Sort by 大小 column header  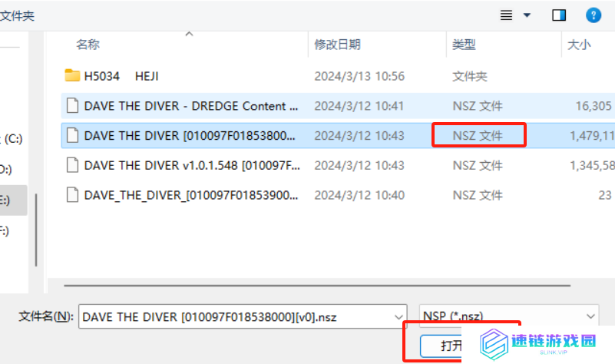pyautogui.click(x=579, y=45)
